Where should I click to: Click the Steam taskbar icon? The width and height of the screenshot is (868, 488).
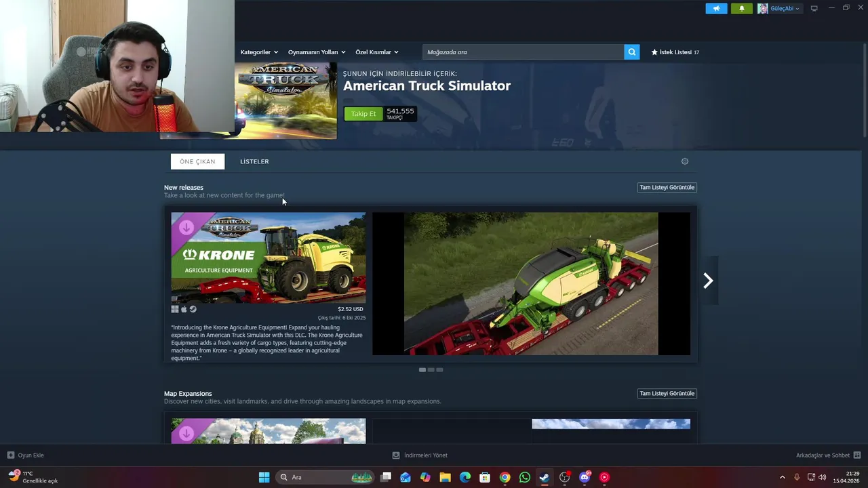545,477
